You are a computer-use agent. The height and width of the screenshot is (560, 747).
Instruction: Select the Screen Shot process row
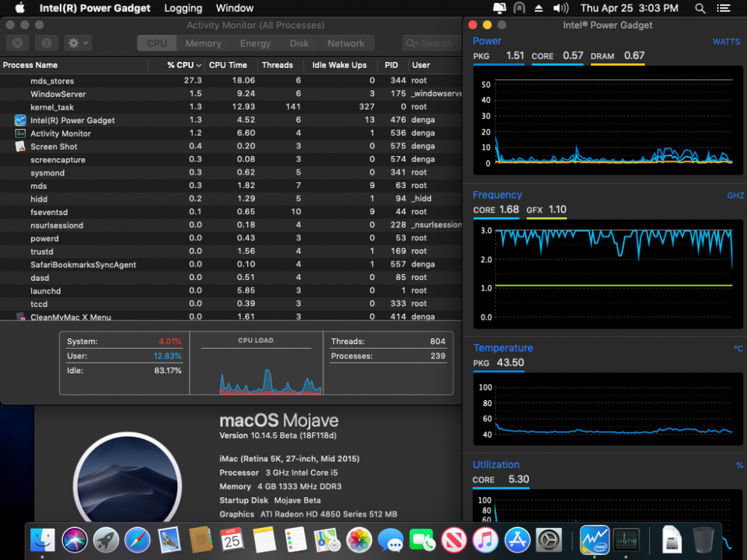(x=231, y=146)
